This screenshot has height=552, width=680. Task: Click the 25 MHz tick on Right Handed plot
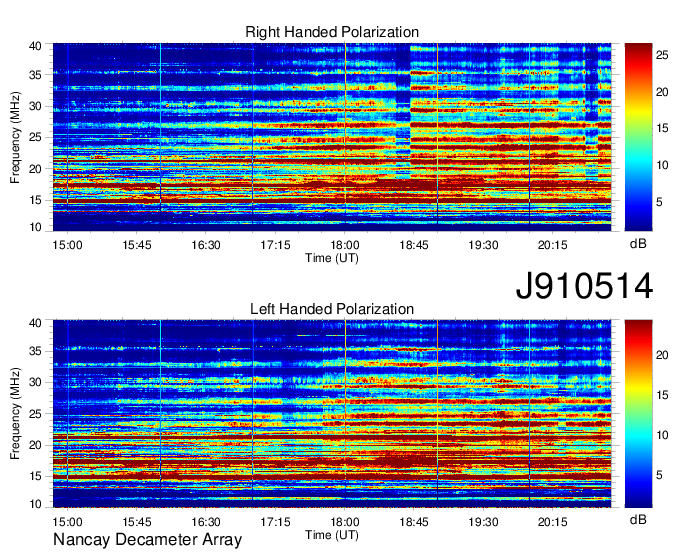(x=36, y=137)
